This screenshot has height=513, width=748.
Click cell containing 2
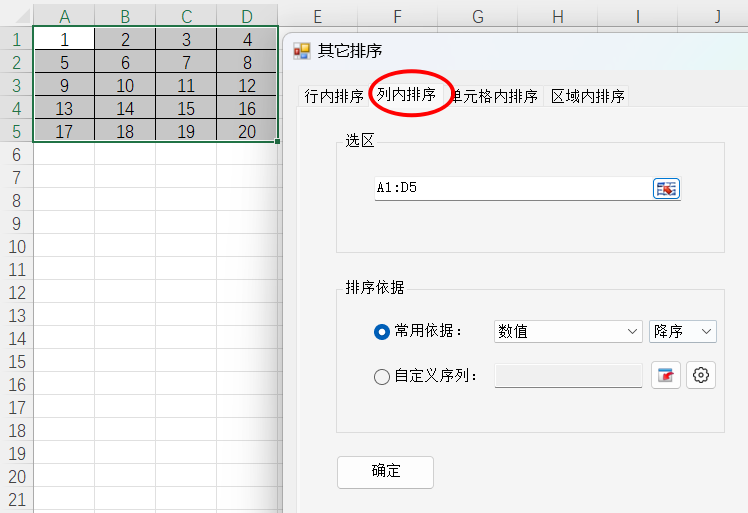coord(125,39)
